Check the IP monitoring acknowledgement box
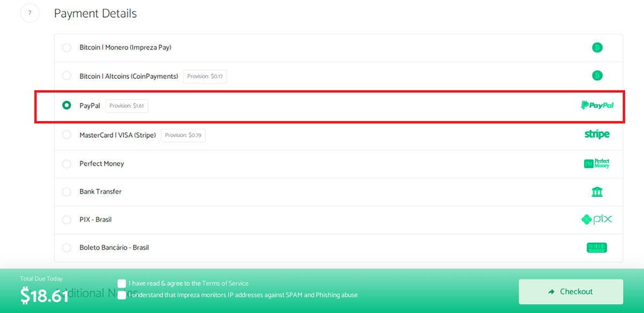The image size is (644, 313). (x=122, y=295)
